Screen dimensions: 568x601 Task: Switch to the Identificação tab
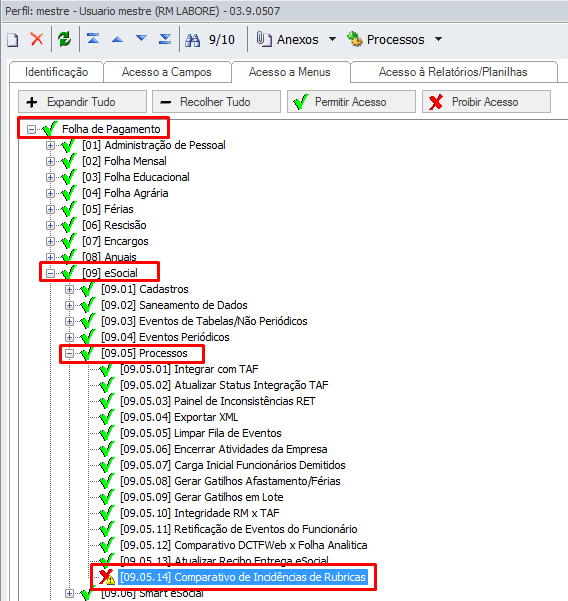pyautogui.click(x=56, y=72)
